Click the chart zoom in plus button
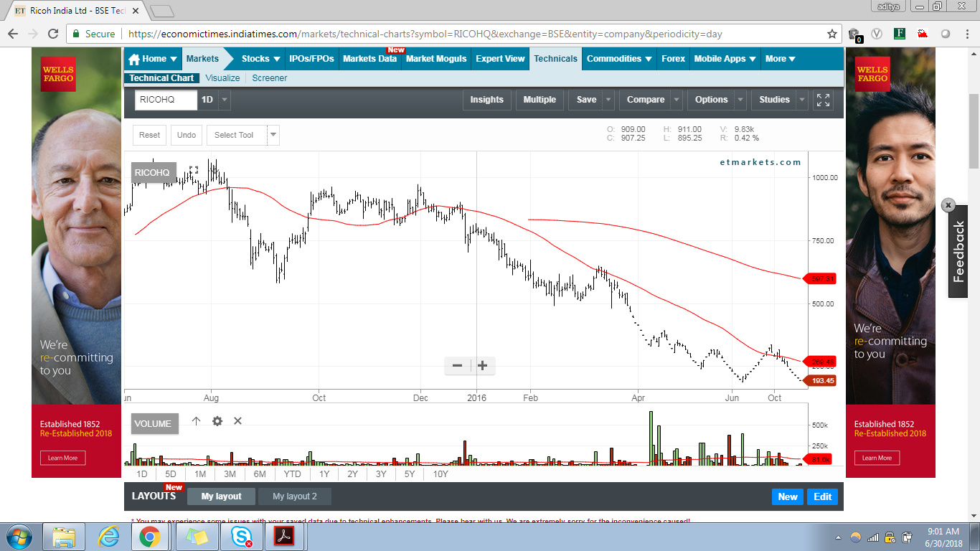The width and height of the screenshot is (980, 551). pos(483,366)
